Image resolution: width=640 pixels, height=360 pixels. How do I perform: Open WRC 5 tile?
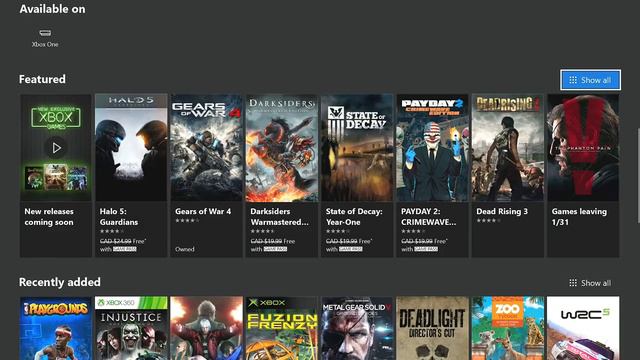pyautogui.click(x=583, y=328)
